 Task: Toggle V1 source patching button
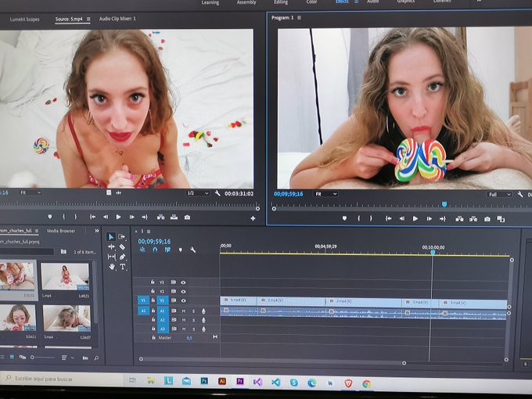tap(143, 300)
